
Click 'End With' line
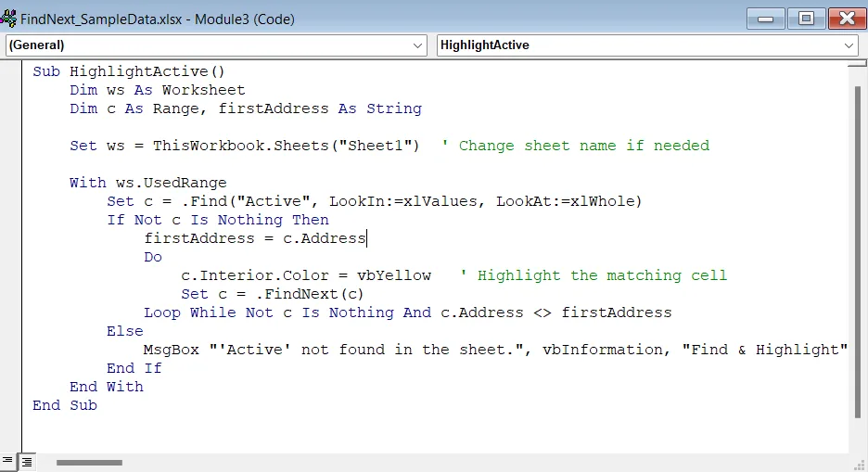[107, 387]
